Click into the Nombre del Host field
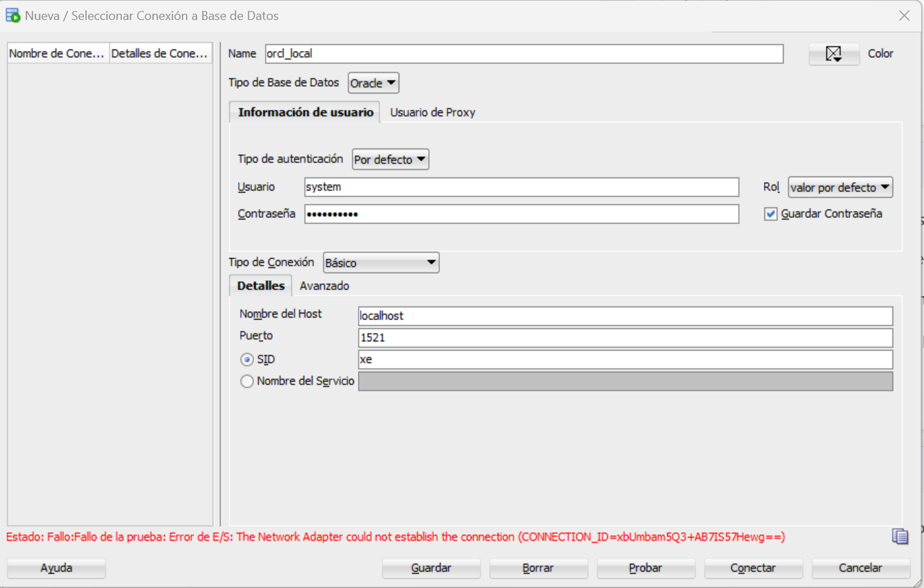The width and height of the screenshot is (924, 588). tap(625, 316)
